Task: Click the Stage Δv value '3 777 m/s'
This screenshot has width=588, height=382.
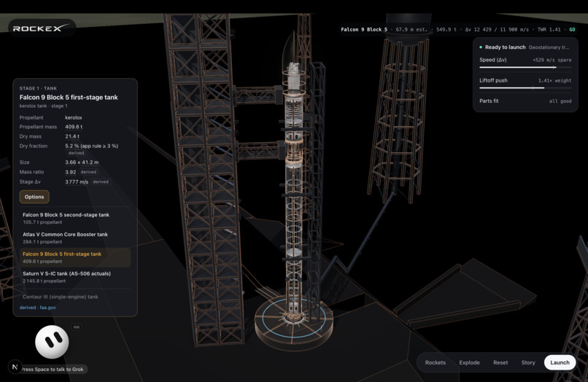Action: click(77, 182)
